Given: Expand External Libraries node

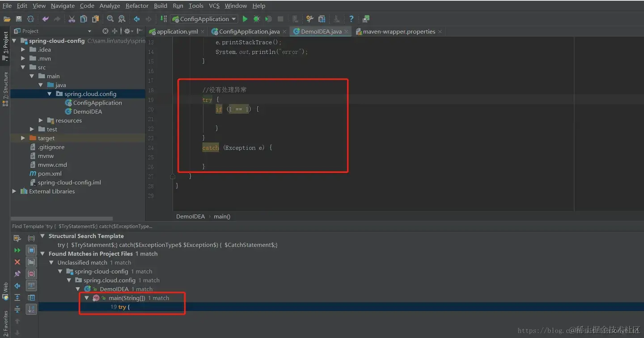Looking at the screenshot, I should [14, 191].
